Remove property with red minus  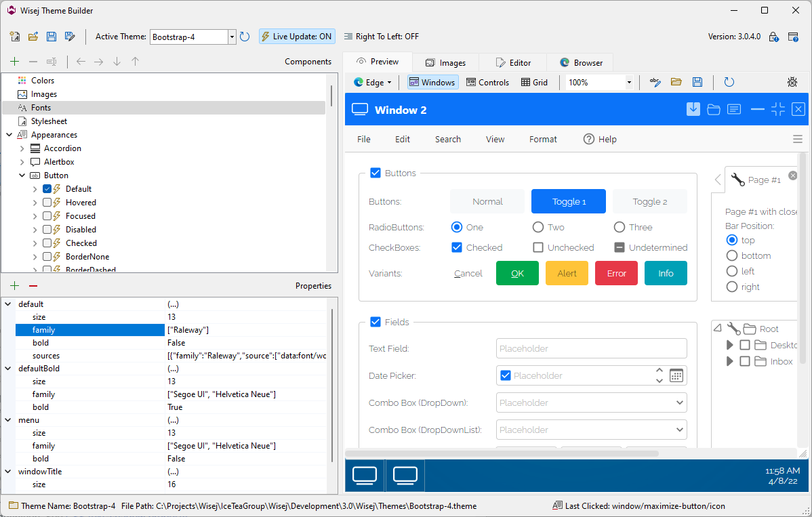click(33, 286)
